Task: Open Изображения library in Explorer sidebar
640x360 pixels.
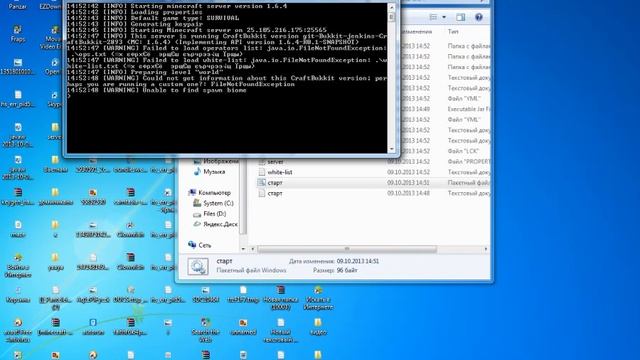Action: (x=220, y=162)
